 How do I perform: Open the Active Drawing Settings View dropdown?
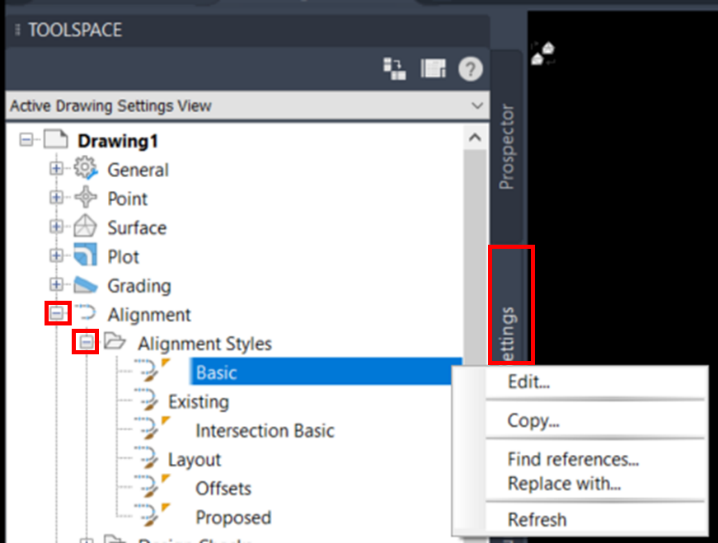(476, 105)
